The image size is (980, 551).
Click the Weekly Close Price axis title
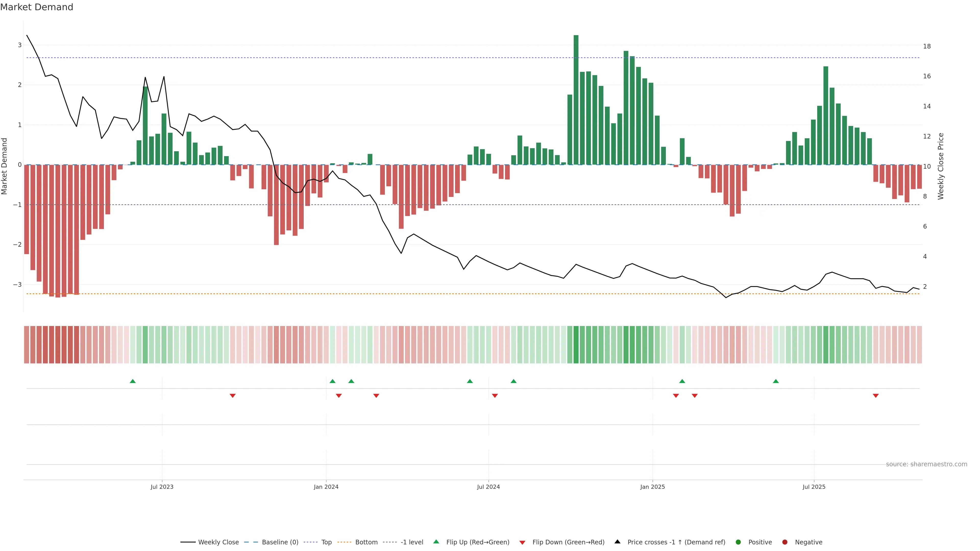click(941, 166)
